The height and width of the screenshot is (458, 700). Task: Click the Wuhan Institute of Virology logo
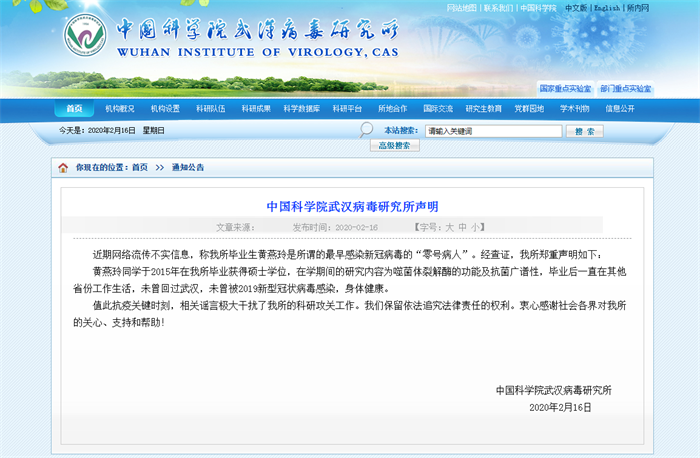tap(85, 35)
